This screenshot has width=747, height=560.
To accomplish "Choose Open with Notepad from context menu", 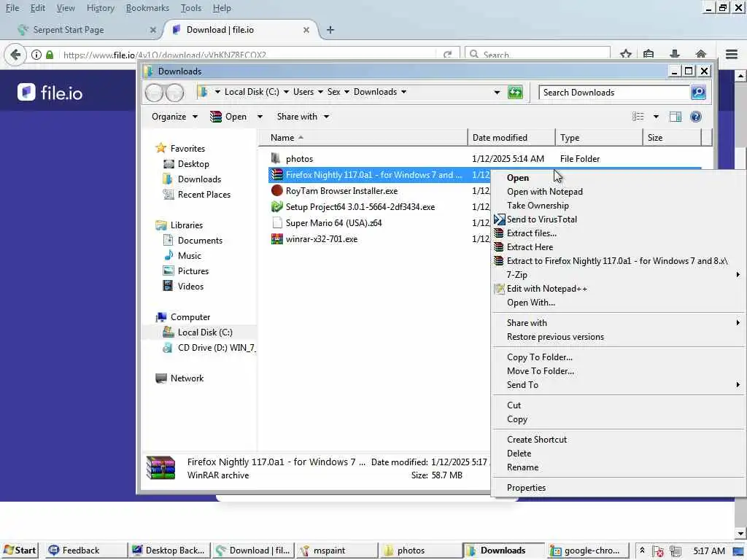I will [x=544, y=192].
